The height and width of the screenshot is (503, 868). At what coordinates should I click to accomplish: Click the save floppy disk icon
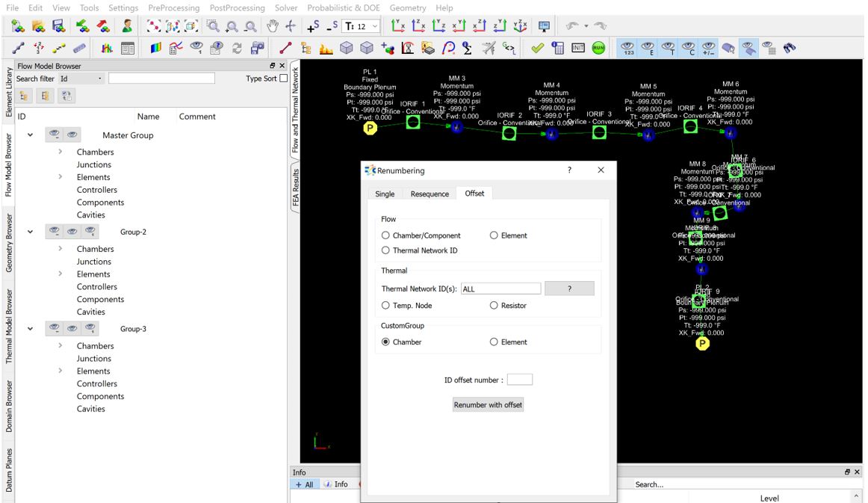click(x=58, y=26)
